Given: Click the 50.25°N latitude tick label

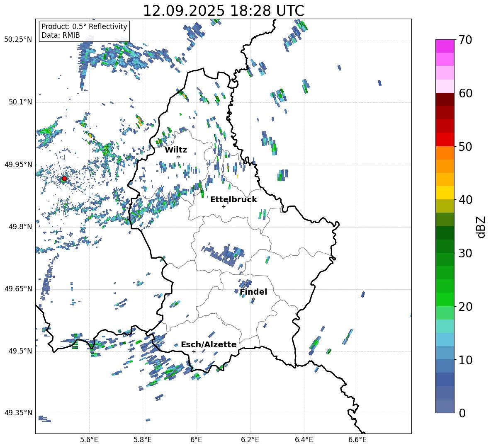Looking at the screenshot, I should pos(18,39).
